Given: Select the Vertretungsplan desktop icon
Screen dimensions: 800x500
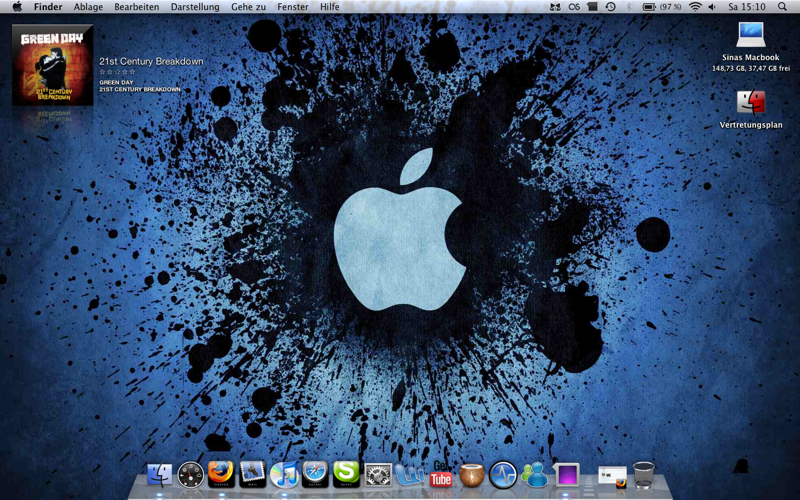Looking at the screenshot, I should [751, 103].
